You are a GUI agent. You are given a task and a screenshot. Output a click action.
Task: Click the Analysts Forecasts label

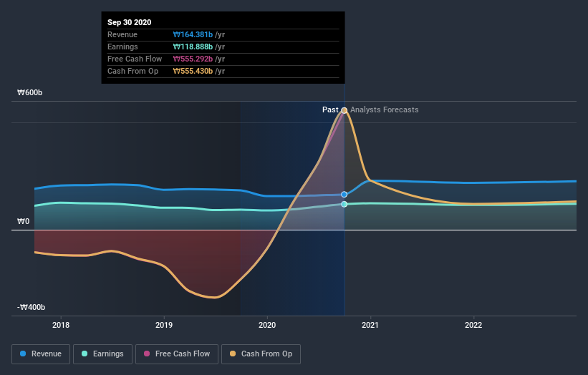(385, 109)
